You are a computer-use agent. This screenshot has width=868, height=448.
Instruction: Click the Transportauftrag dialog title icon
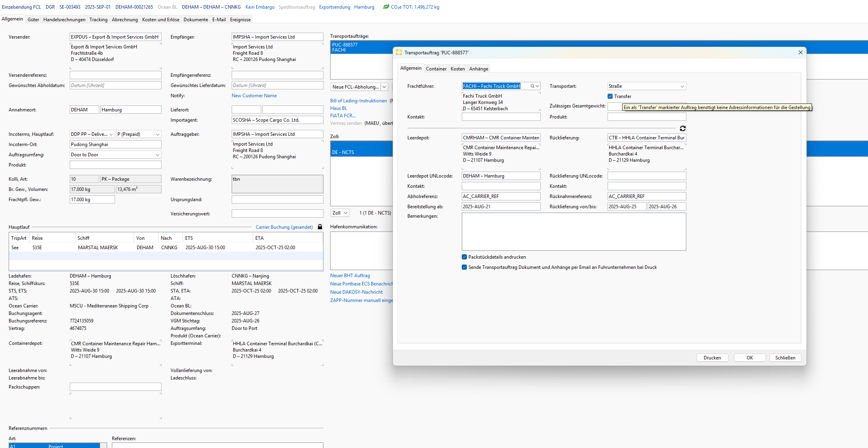pyautogui.click(x=399, y=52)
